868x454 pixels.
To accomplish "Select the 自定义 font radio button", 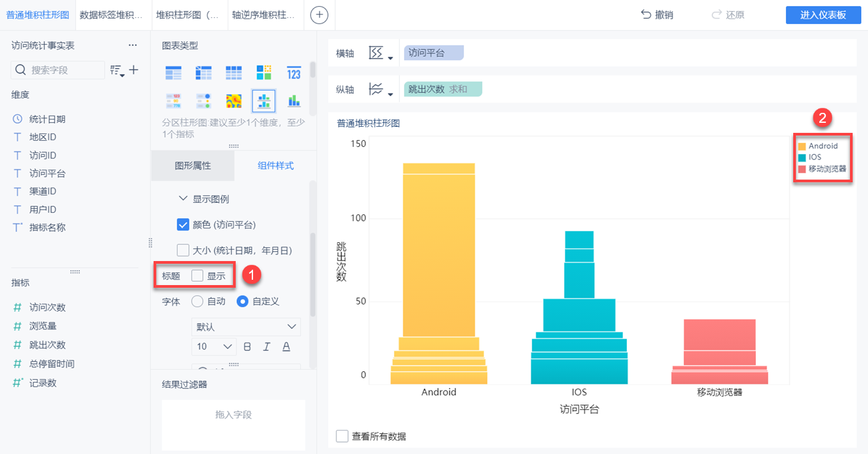I will point(243,301).
